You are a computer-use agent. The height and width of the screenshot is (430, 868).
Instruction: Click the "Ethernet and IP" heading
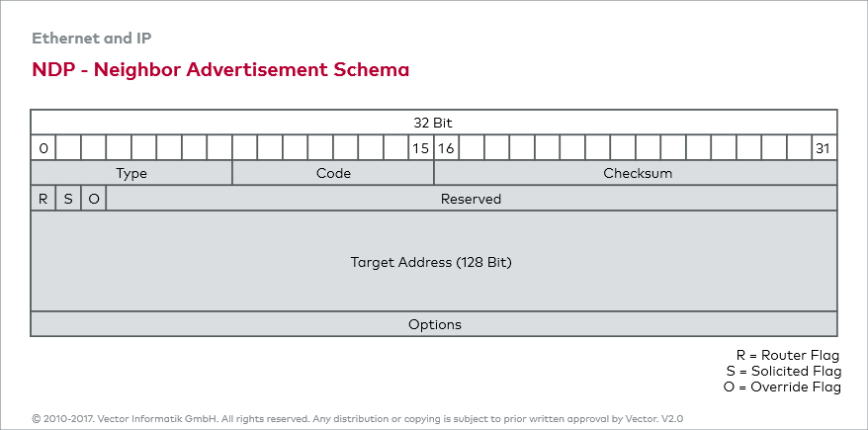[x=91, y=39]
